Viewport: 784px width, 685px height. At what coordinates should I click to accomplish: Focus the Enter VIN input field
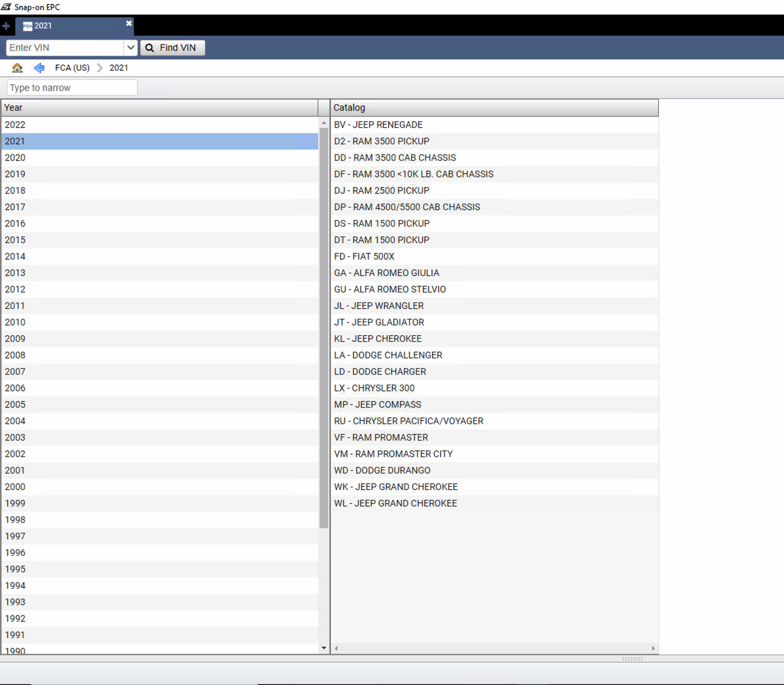pos(65,47)
